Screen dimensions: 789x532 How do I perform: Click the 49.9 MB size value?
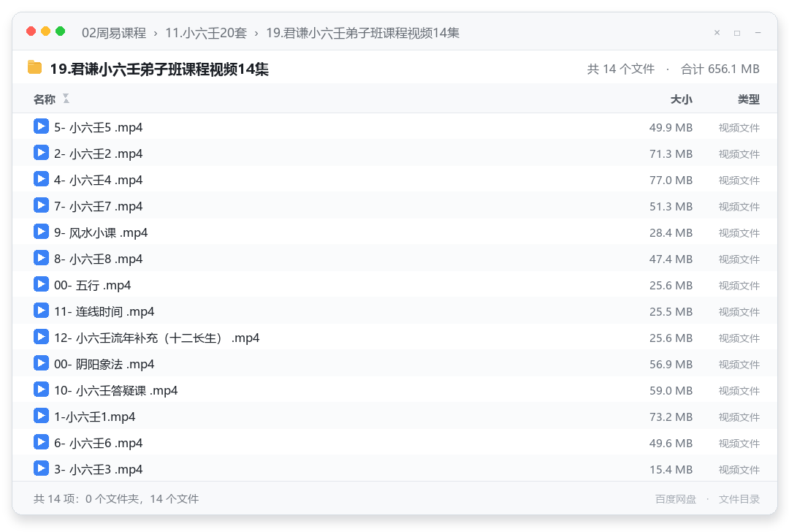[x=671, y=128]
